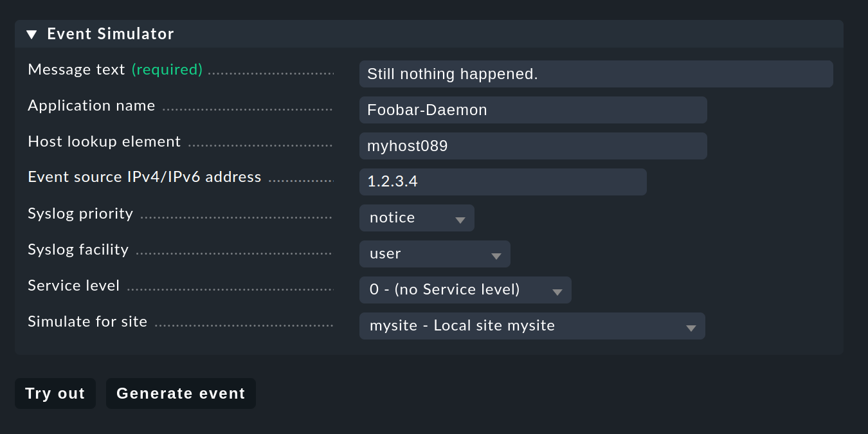Open the Syslog priority dropdown
This screenshot has width=868, height=434.
pyautogui.click(x=417, y=218)
